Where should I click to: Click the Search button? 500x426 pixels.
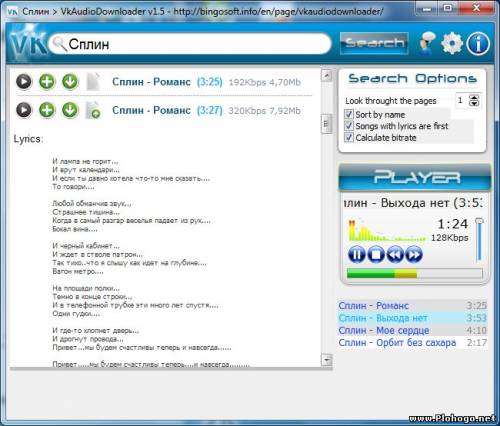coord(374,43)
